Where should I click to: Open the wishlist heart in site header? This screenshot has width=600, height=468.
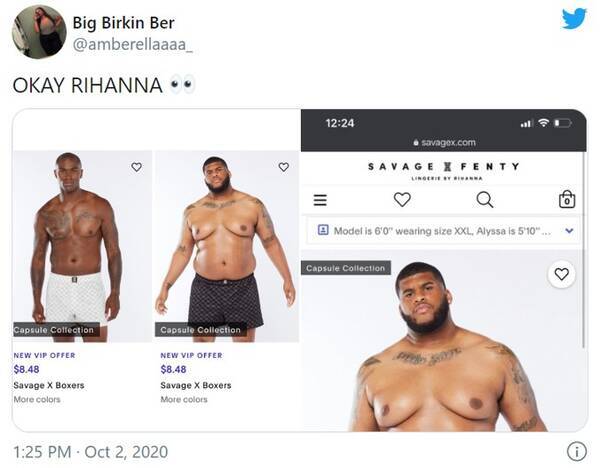point(402,199)
